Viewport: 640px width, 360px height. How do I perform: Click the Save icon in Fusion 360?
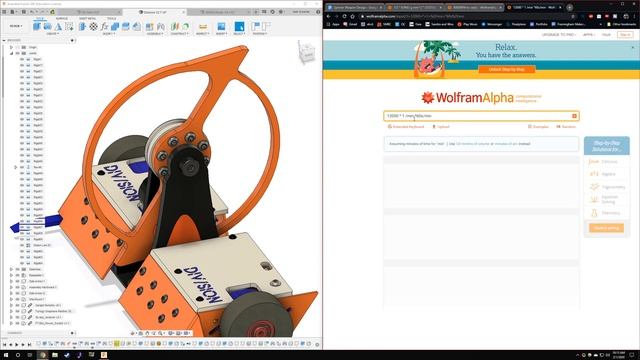(x=23, y=12)
